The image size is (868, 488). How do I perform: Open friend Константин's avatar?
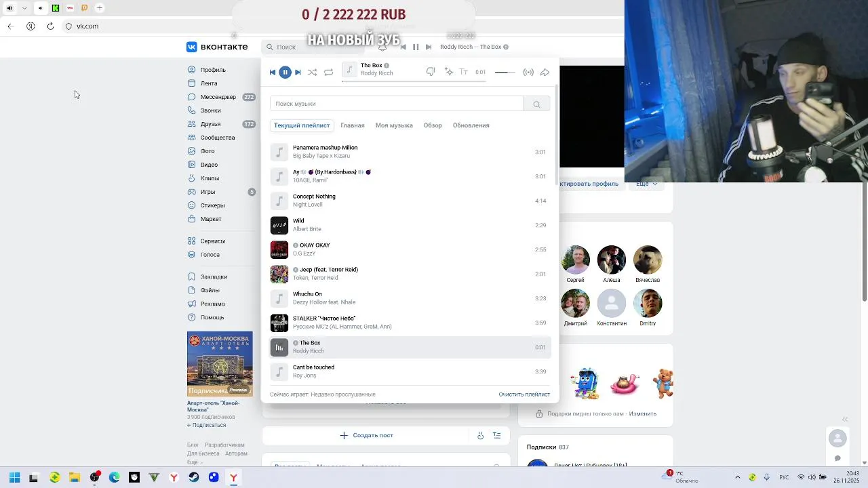coord(611,303)
